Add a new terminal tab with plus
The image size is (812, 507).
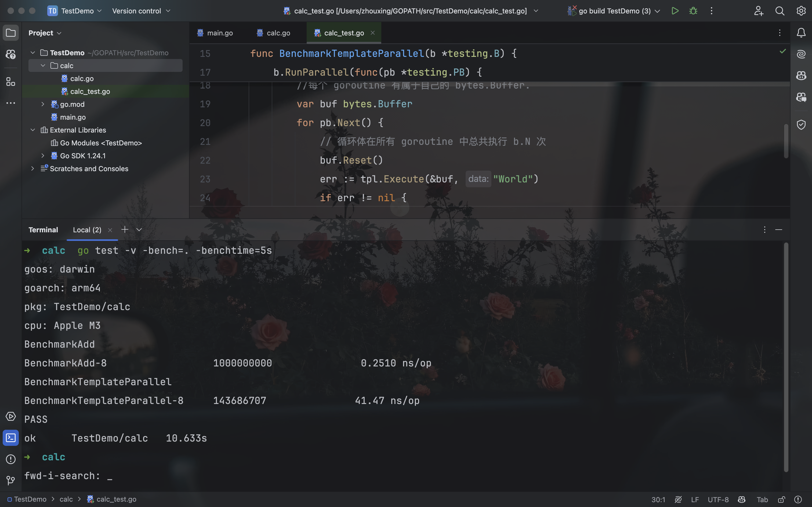pyautogui.click(x=125, y=230)
